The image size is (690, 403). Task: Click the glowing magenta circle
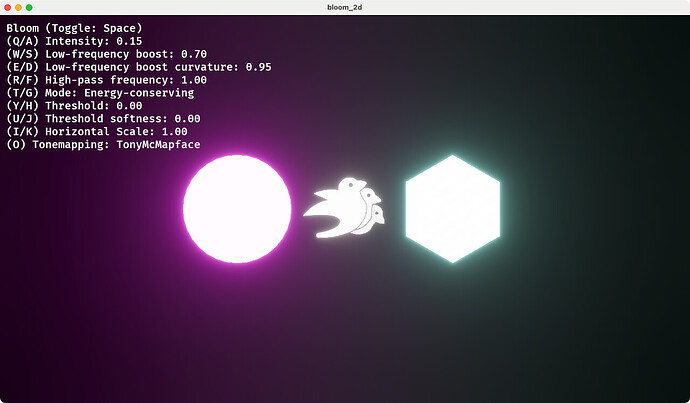click(x=237, y=209)
